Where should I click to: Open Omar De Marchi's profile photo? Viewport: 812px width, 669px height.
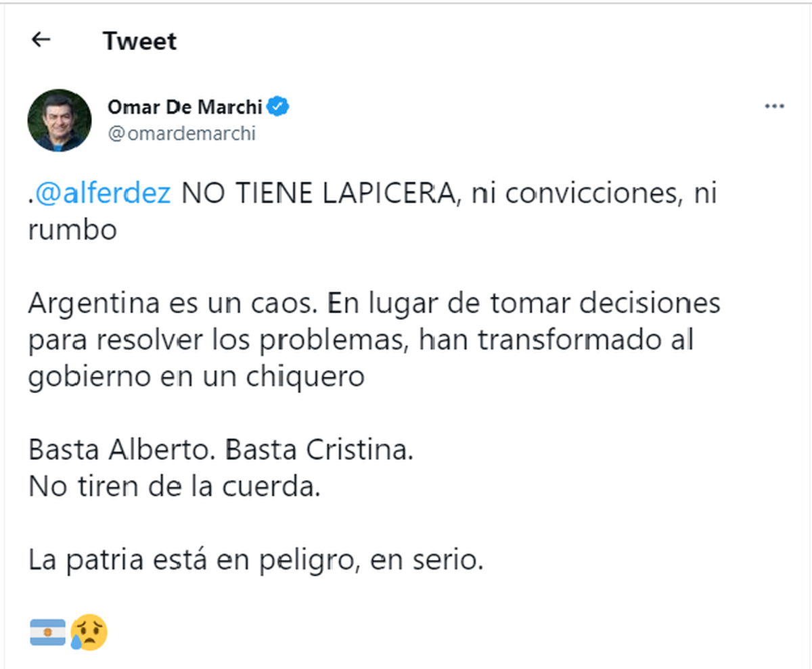[60, 120]
